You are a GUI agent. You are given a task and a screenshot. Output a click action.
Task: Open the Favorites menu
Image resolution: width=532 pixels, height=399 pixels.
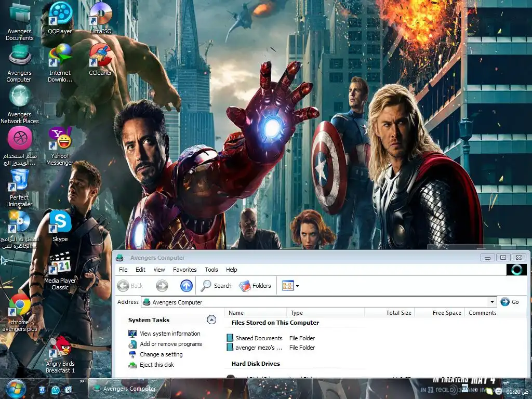[185, 270]
